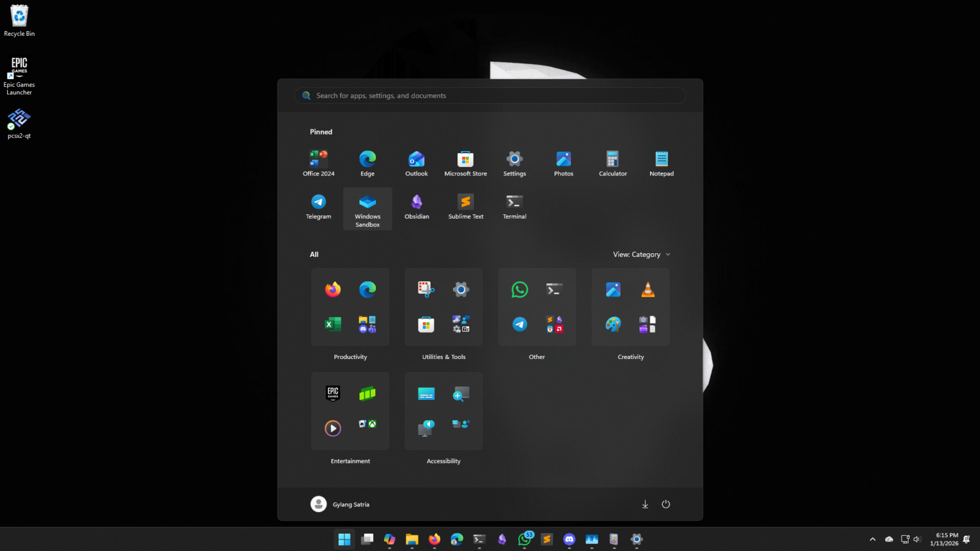Open WhatsApp in the Other category
This screenshot has height=551, width=980.
coord(520,290)
